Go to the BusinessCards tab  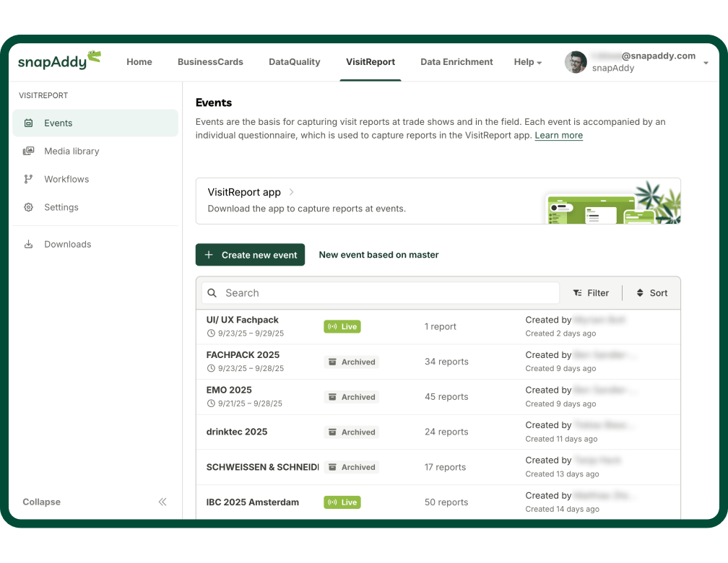(210, 62)
